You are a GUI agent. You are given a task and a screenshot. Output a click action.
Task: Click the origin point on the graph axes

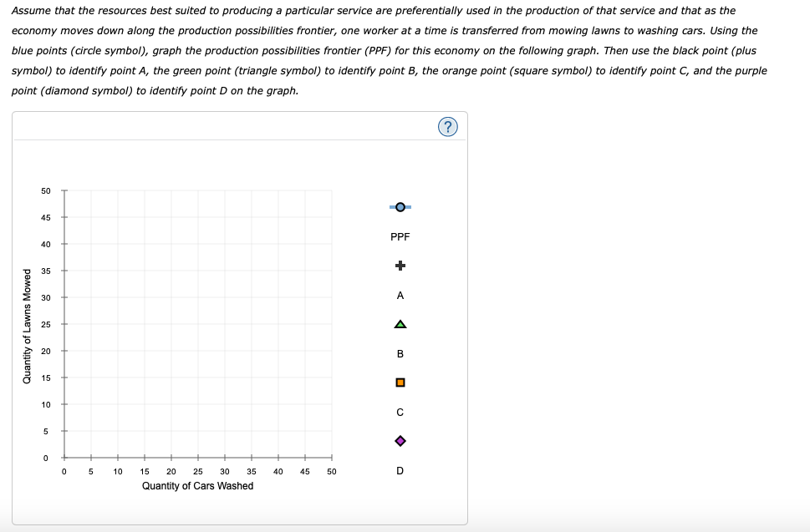64,457
